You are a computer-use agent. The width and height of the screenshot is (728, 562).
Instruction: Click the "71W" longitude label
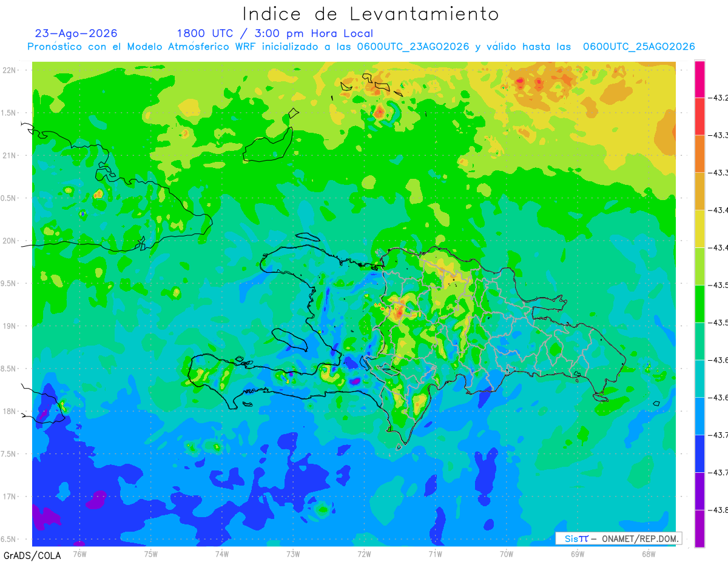click(435, 554)
